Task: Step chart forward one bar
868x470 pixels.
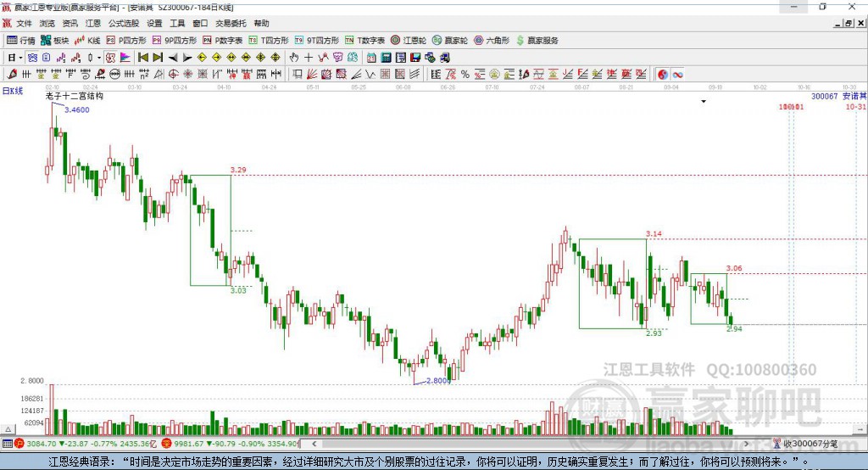Action: coord(187,57)
